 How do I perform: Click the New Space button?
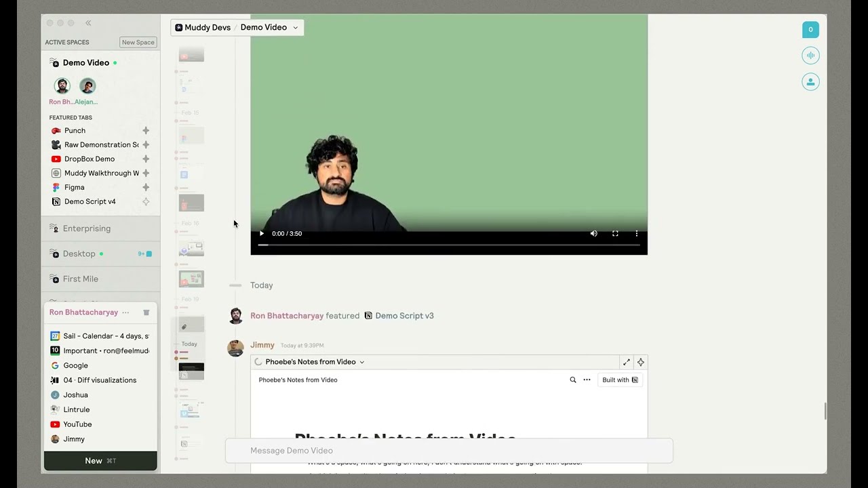138,43
